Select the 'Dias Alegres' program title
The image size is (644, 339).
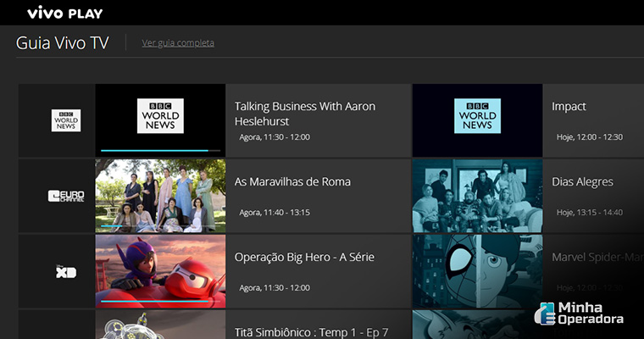(582, 182)
